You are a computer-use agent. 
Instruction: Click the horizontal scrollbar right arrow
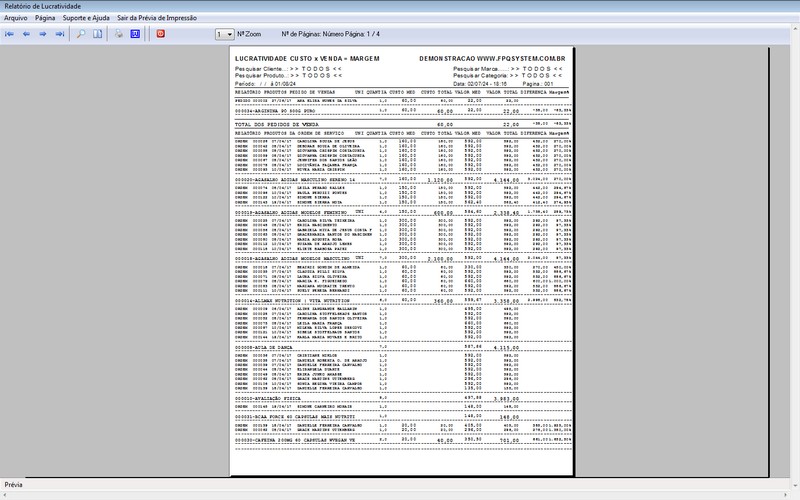coord(787,495)
